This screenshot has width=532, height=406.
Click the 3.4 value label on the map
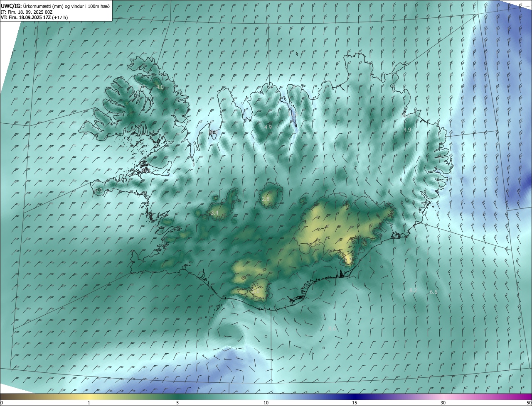[x=214, y=213]
